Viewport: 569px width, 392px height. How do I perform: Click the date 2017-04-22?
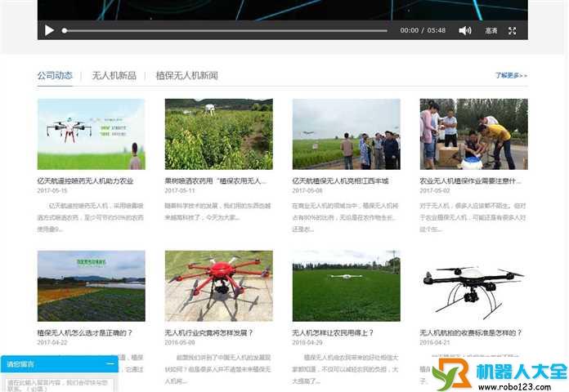point(52,342)
